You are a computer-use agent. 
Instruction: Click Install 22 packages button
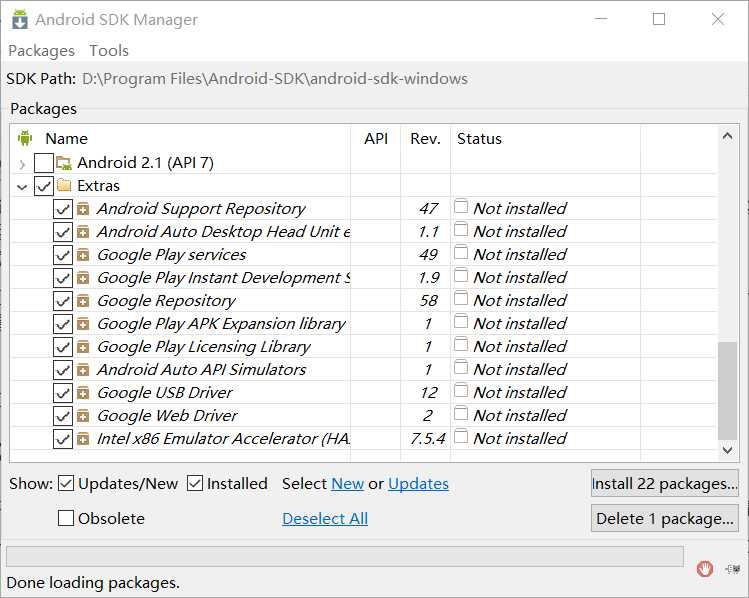[x=664, y=483]
